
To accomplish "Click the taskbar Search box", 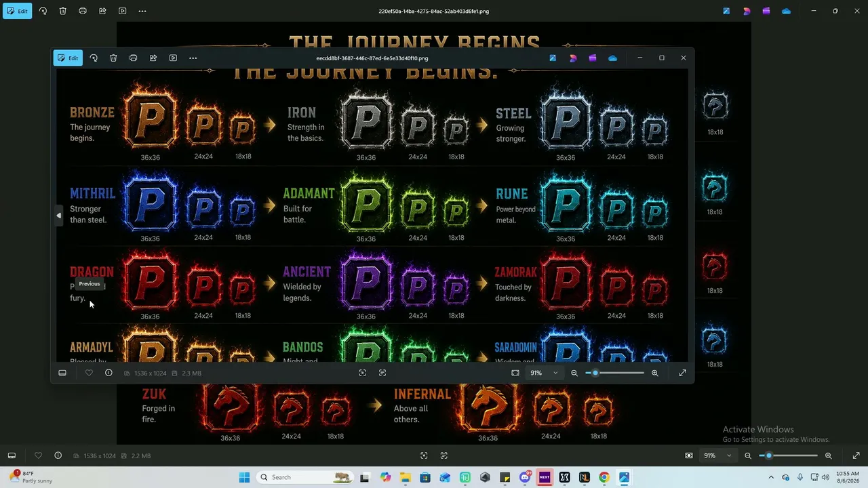I will [305, 477].
